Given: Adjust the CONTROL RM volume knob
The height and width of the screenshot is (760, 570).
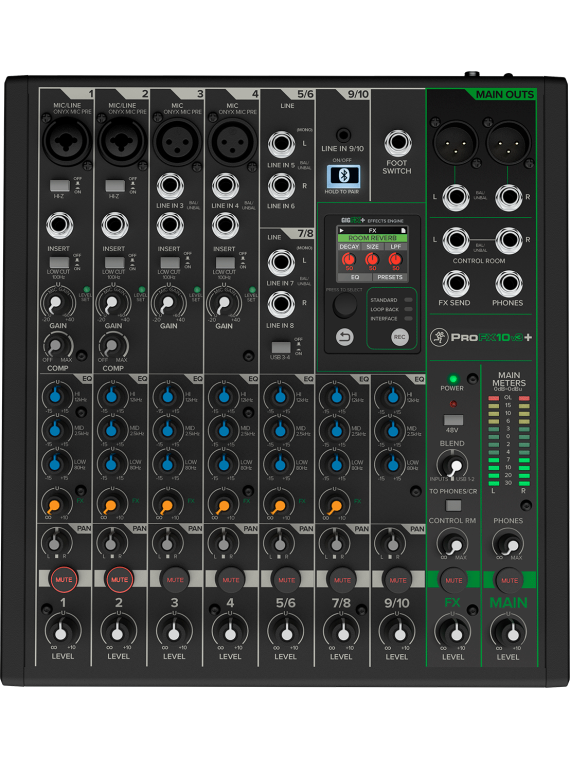Looking at the screenshot, I should click(x=453, y=544).
